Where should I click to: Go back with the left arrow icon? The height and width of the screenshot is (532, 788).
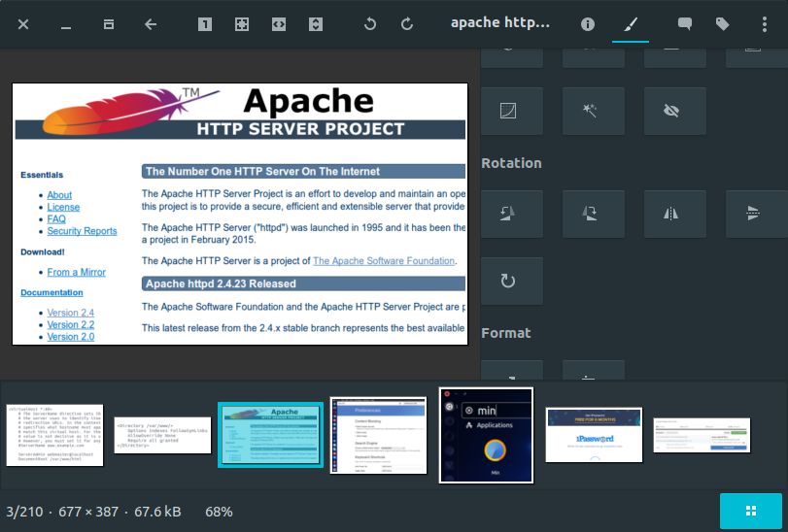151,24
